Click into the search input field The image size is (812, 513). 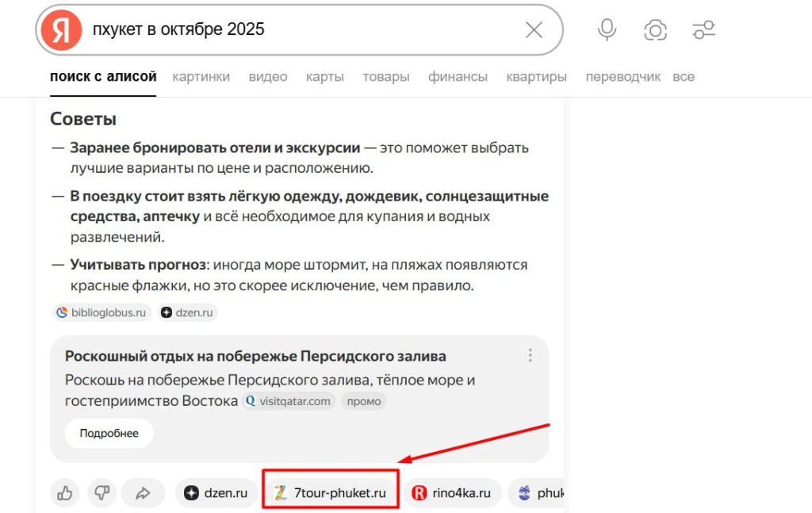301,30
